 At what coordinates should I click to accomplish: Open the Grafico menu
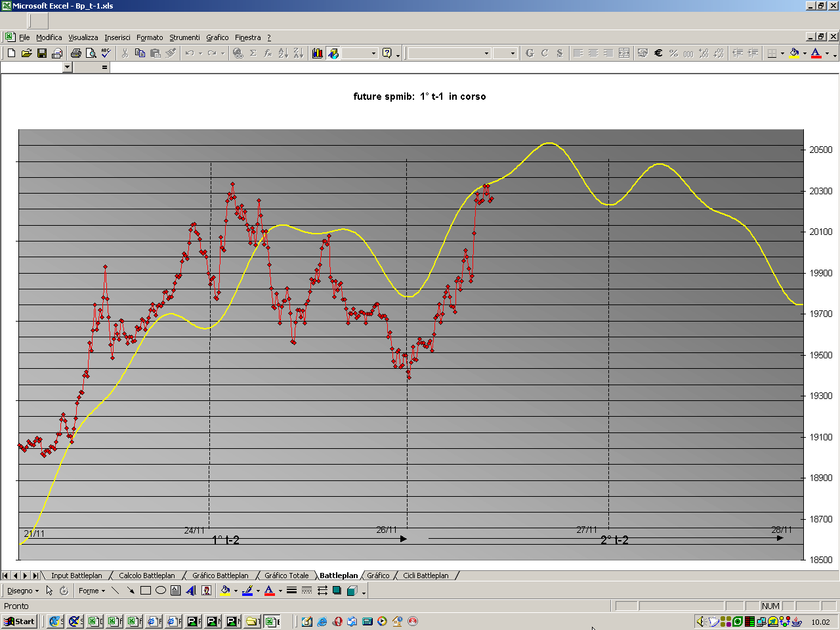[x=217, y=37]
